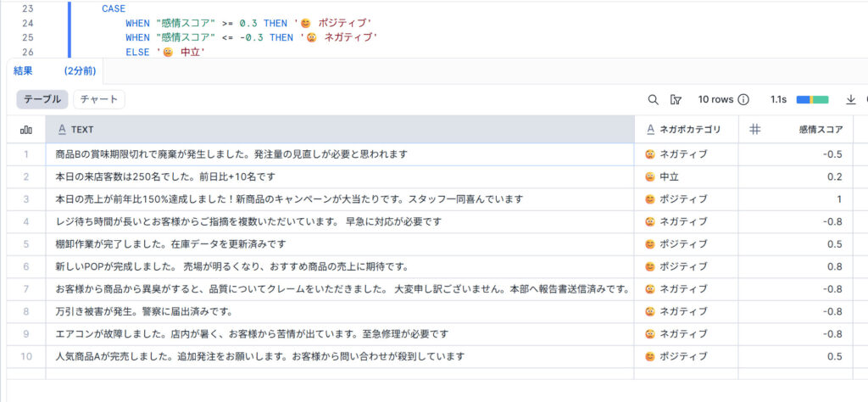The width and height of the screenshot is (868, 402).
Task: Click the query duration color bar
Action: click(x=811, y=99)
